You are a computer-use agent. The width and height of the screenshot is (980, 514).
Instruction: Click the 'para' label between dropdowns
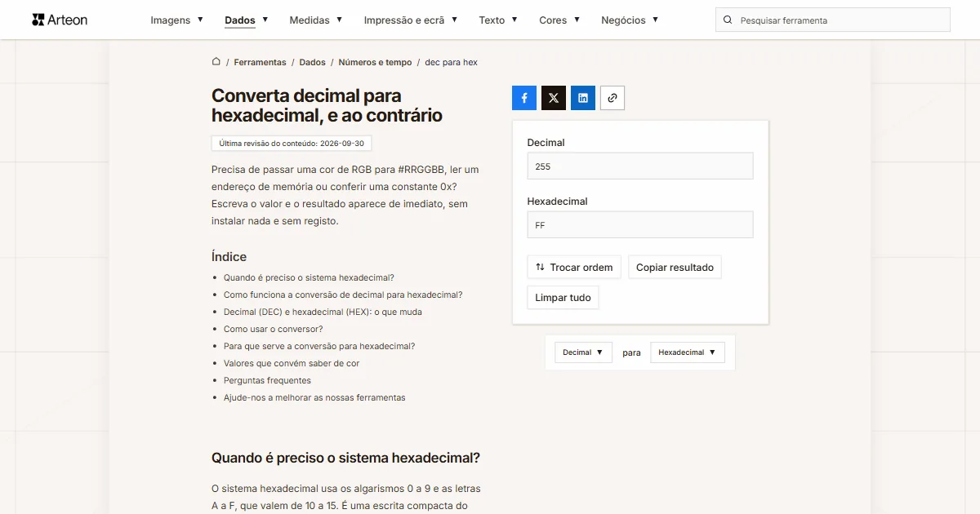point(631,352)
